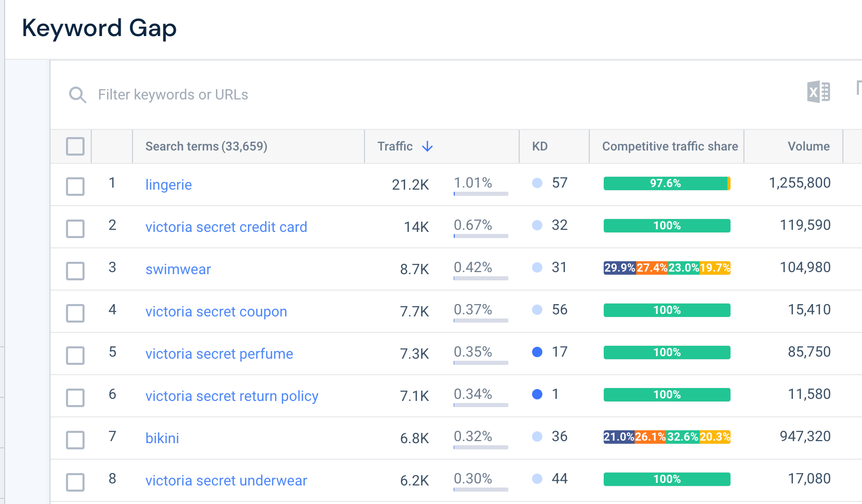Sort by the Volume column header

808,146
